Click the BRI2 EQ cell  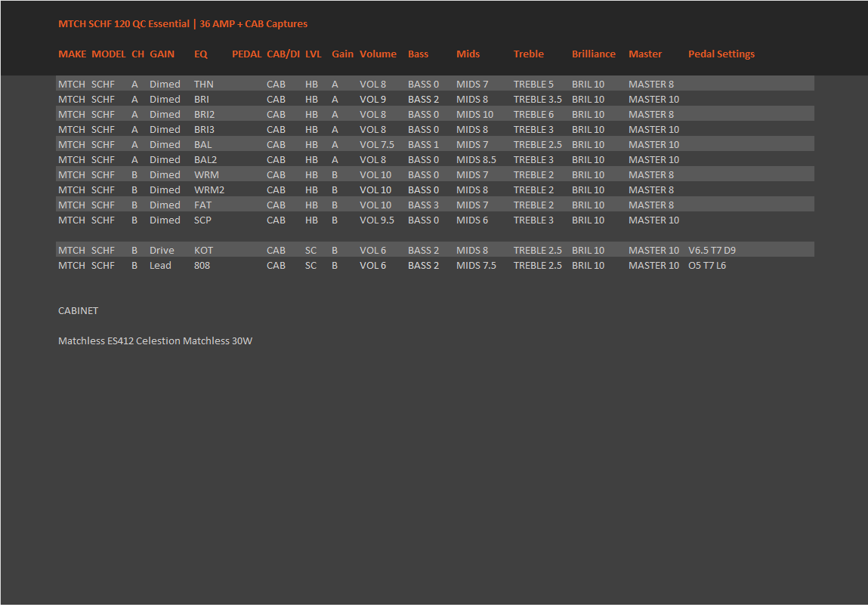click(204, 115)
